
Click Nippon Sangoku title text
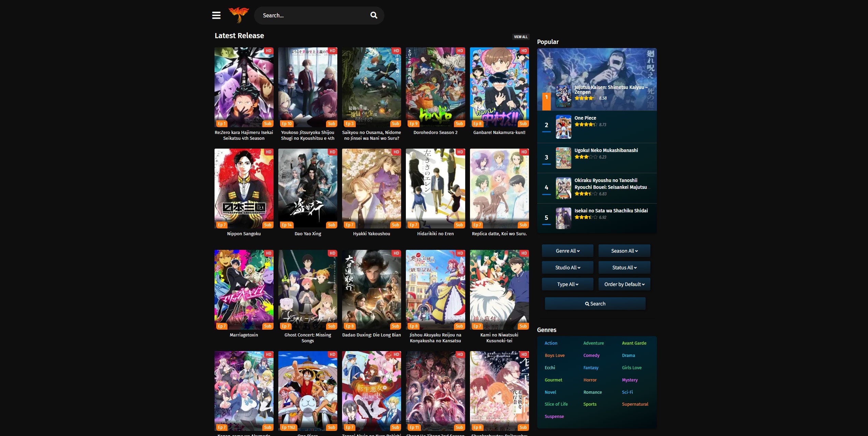(244, 234)
